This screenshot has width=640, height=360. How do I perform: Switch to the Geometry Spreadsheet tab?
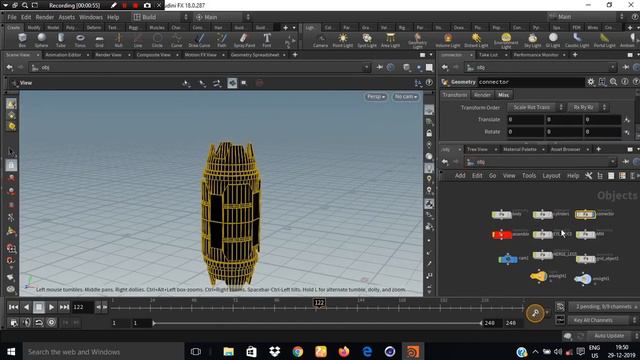coord(255,55)
